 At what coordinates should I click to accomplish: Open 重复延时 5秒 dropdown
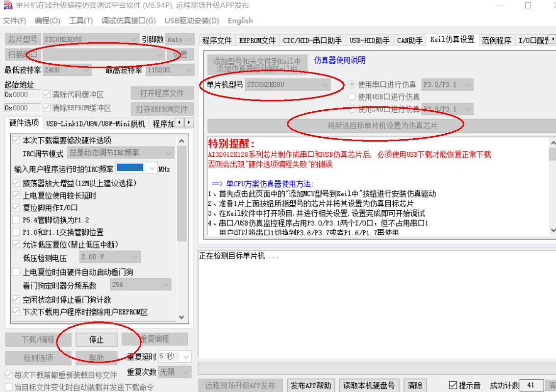point(175,357)
